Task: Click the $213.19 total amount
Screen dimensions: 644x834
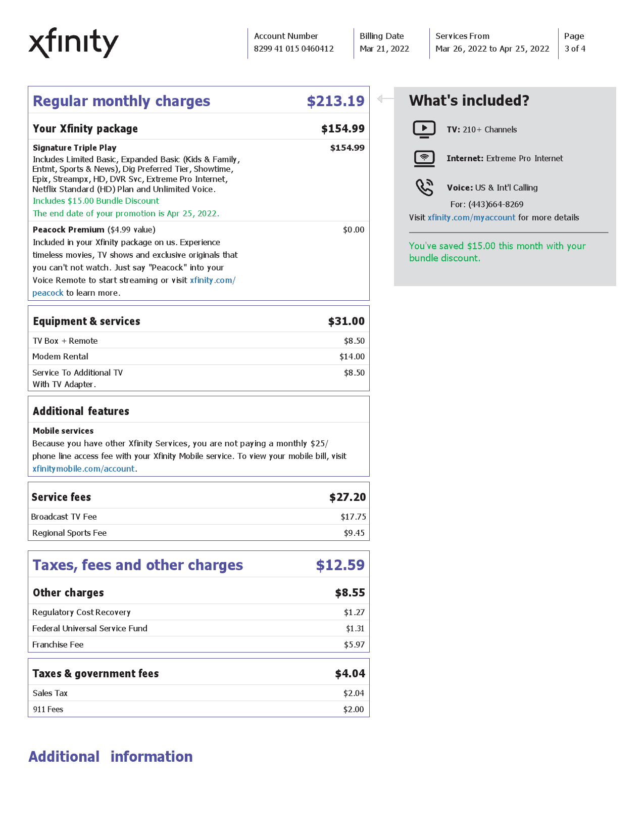Action: [335, 101]
